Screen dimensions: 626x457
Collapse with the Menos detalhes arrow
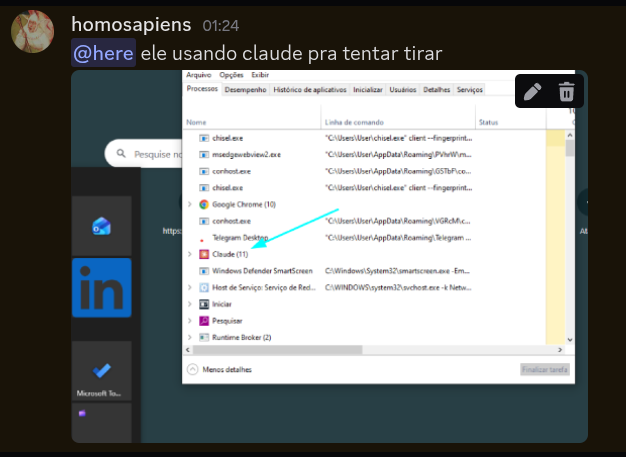click(192, 369)
